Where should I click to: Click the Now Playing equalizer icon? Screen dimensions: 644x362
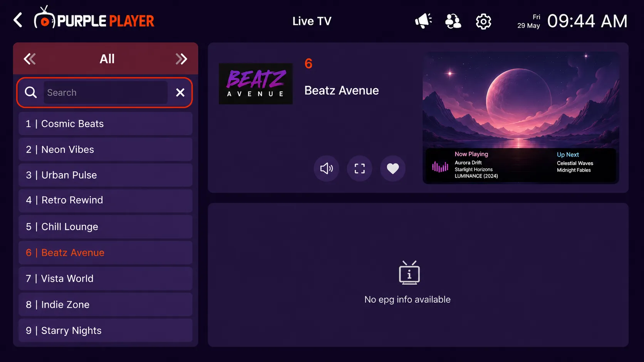pos(440,167)
